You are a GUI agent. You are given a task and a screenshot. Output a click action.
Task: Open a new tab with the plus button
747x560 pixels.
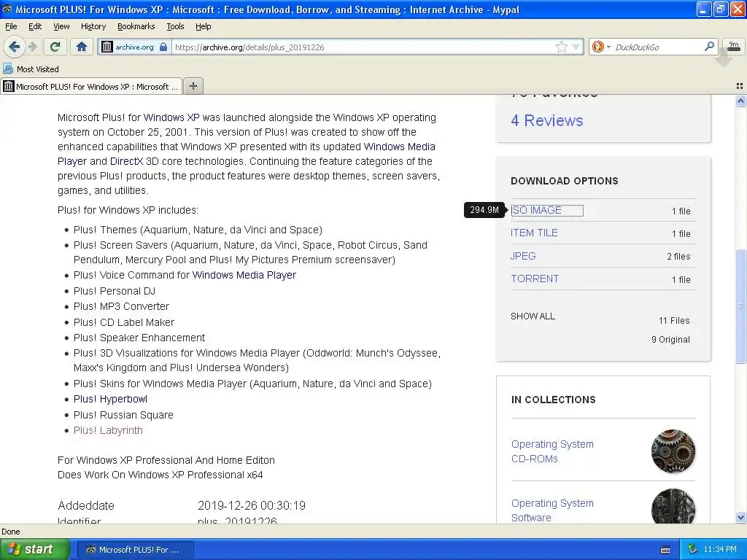tap(193, 86)
